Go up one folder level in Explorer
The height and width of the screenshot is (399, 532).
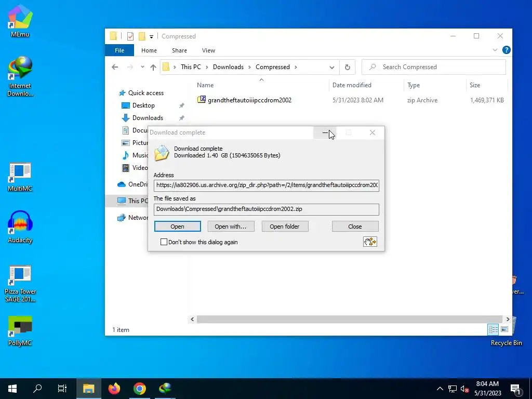(153, 67)
